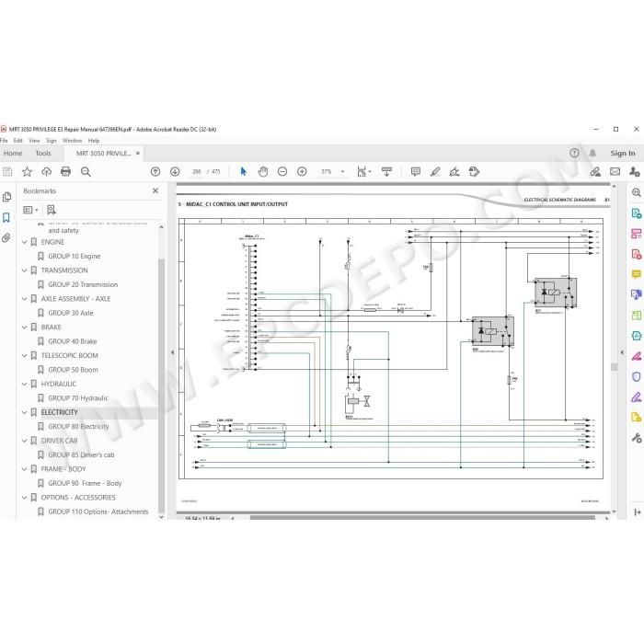Click Add new bookmark icon
The height and width of the screenshot is (644, 644).
pos(52,210)
